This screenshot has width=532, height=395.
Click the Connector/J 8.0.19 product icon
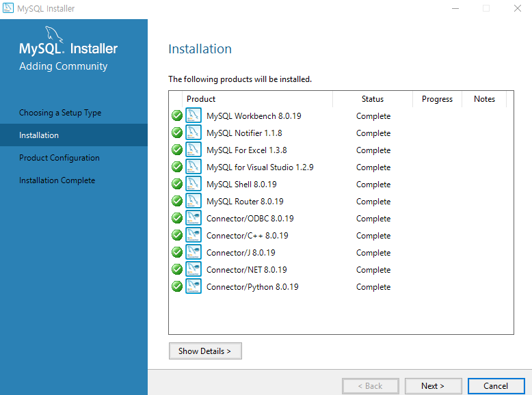point(194,252)
